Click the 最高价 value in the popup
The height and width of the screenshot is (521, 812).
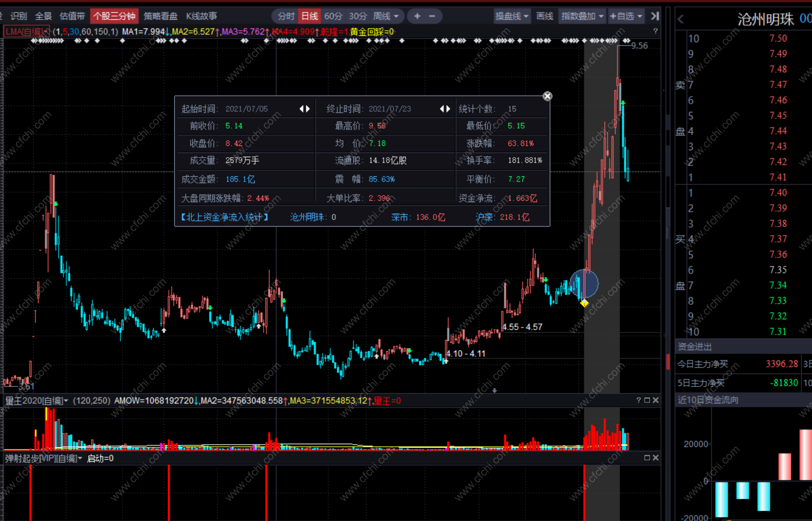click(x=377, y=126)
